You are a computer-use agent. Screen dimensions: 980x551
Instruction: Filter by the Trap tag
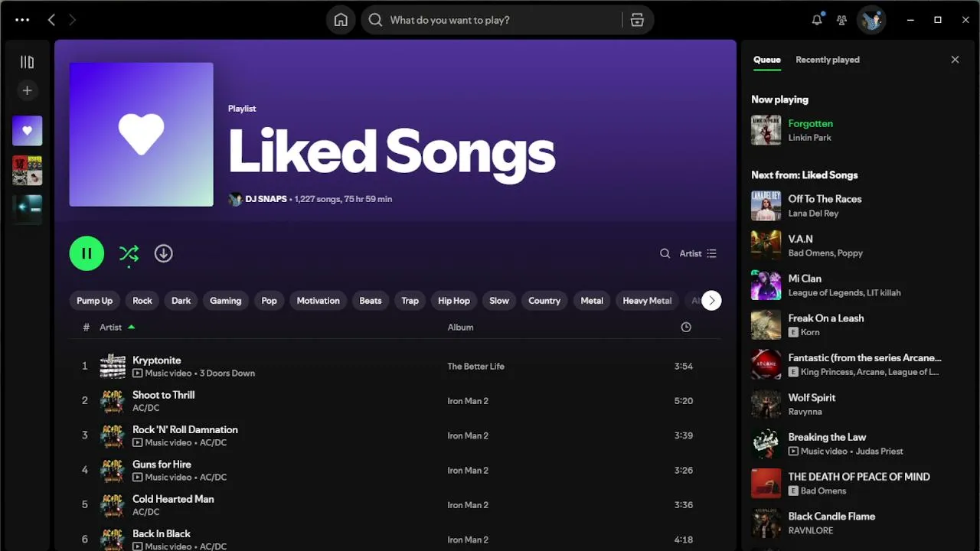pyautogui.click(x=410, y=301)
